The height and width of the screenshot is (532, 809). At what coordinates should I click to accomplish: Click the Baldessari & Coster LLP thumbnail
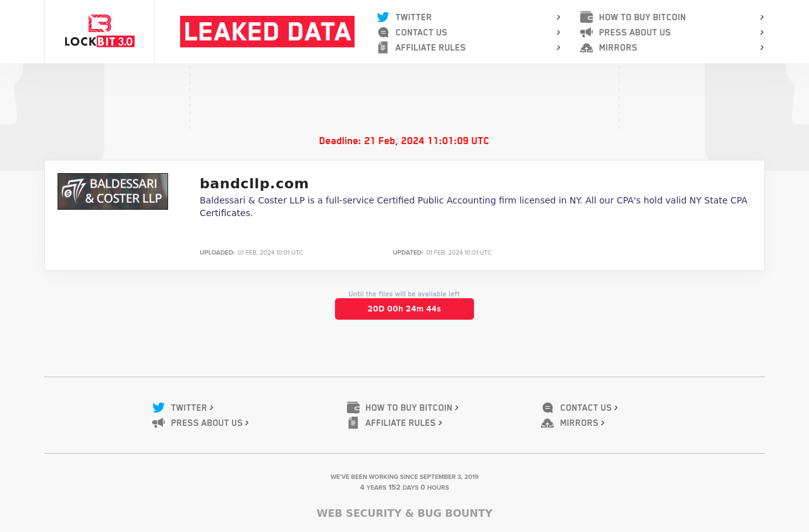click(x=113, y=191)
